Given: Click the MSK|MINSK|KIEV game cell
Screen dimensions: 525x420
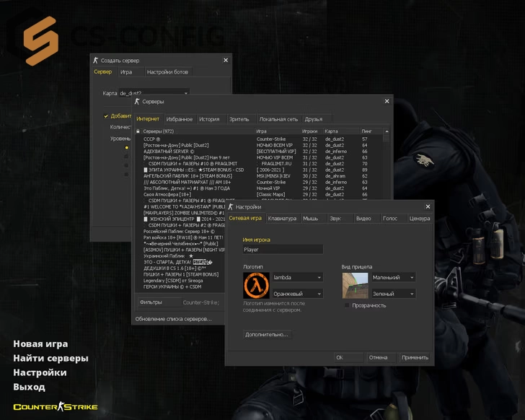Looking at the screenshot, I should (x=273, y=176).
